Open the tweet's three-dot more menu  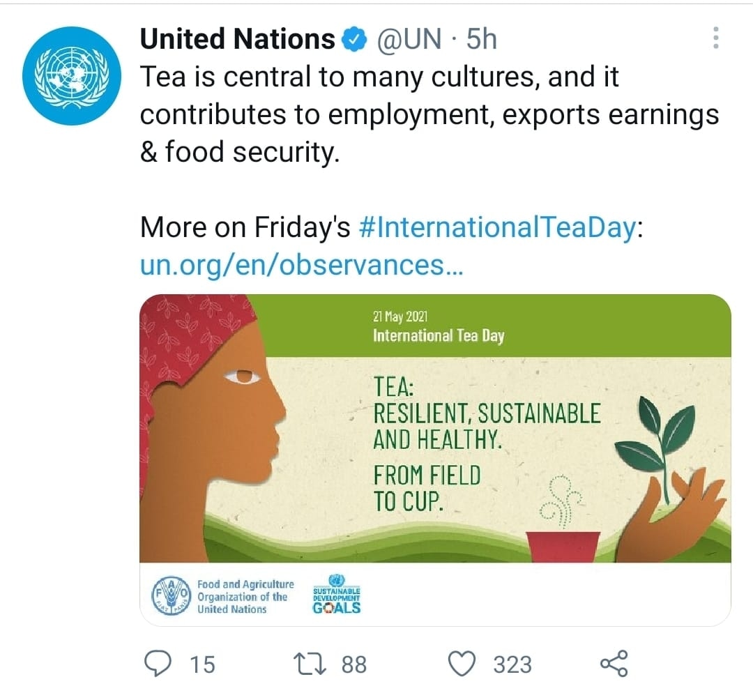coord(715,39)
